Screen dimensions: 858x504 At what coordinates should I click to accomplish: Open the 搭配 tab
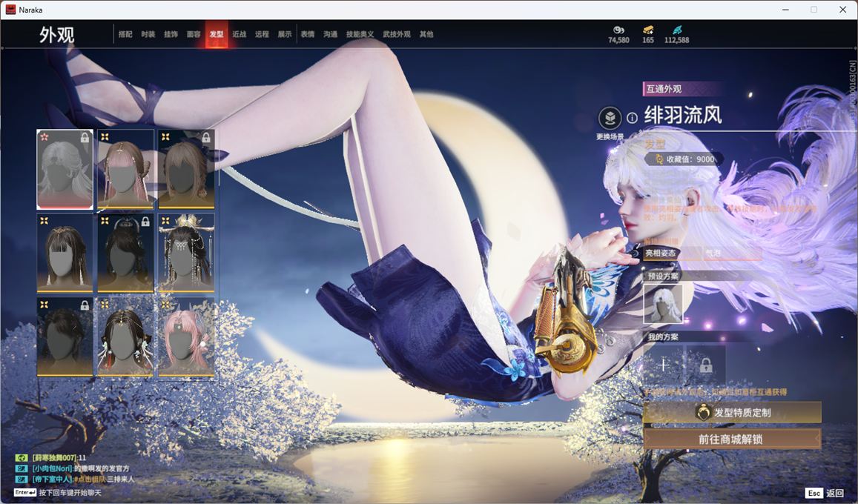click(x=125, y=34)
